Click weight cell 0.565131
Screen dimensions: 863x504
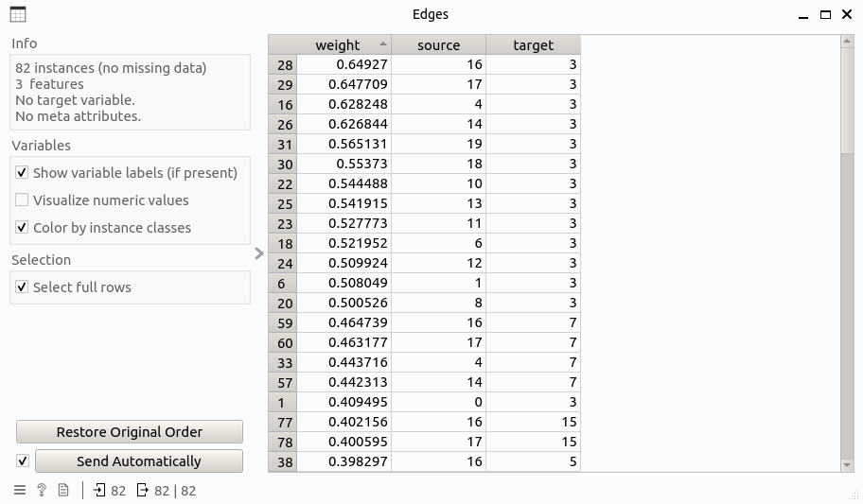(344, 144)
